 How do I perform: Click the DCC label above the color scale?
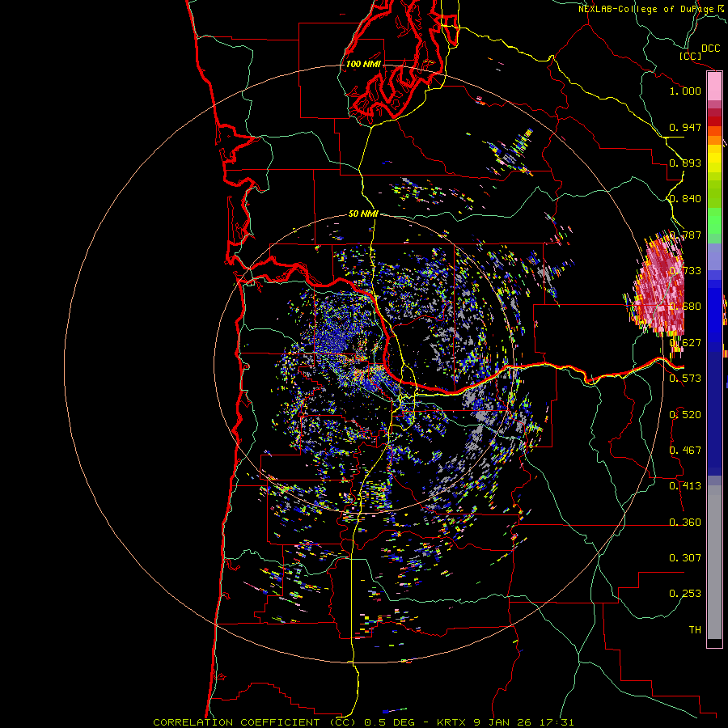[x=710, y=49]
